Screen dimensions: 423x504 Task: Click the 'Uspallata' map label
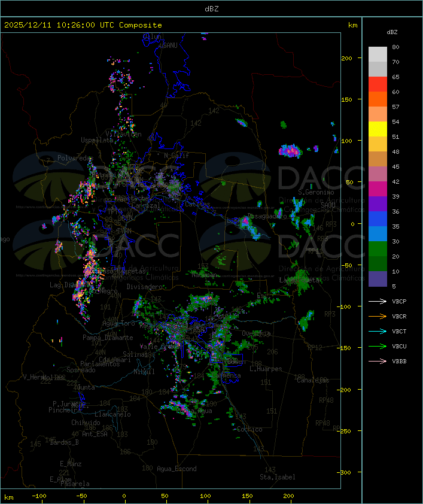[x=97, y=140]
